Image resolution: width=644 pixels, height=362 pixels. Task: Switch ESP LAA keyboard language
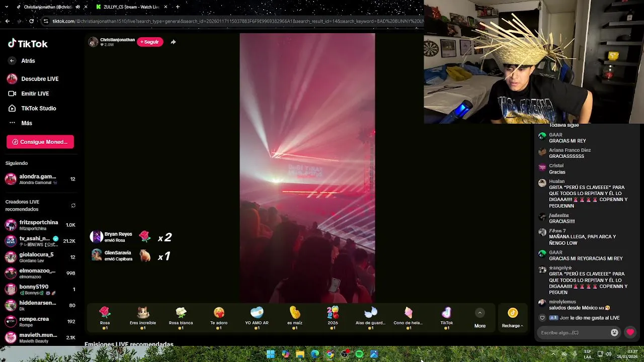point(588,354)
